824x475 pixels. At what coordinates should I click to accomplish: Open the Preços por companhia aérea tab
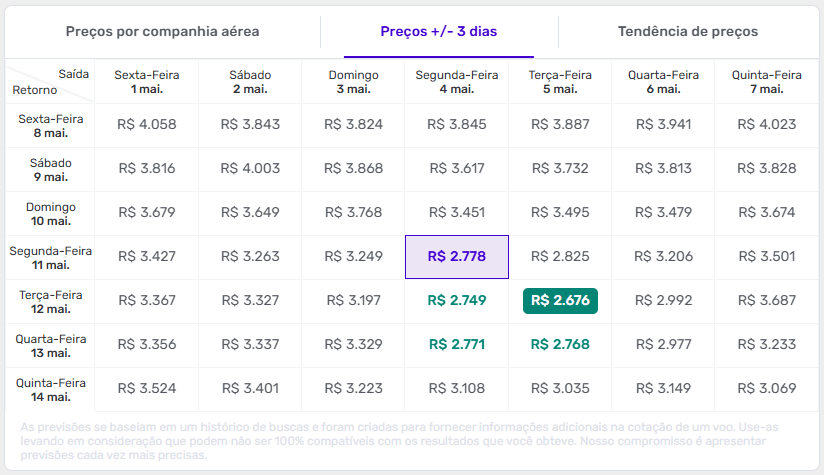coord(162,31)
